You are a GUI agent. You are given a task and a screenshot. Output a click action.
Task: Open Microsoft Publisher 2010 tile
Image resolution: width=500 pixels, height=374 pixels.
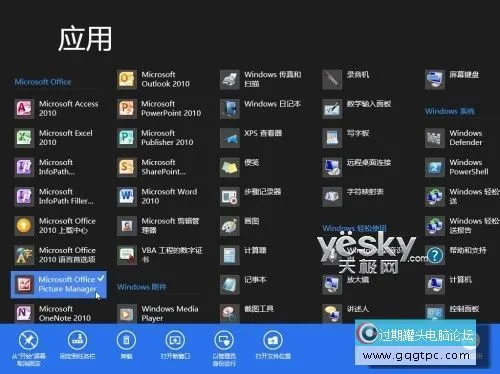155,138
